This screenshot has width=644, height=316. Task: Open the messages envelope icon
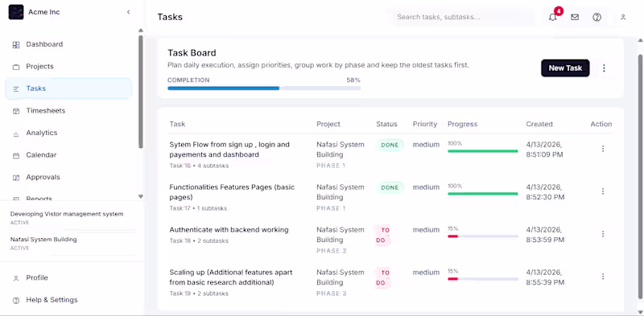(575, 17)
